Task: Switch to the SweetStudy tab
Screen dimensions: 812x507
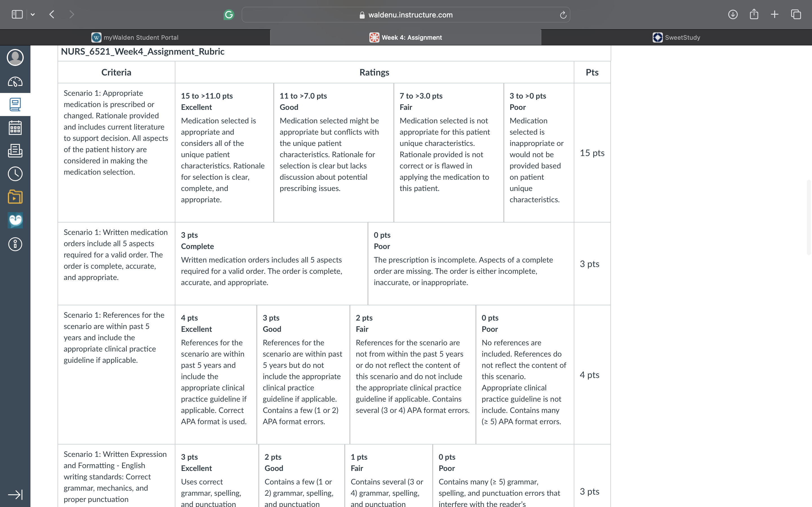Action: 676,37
